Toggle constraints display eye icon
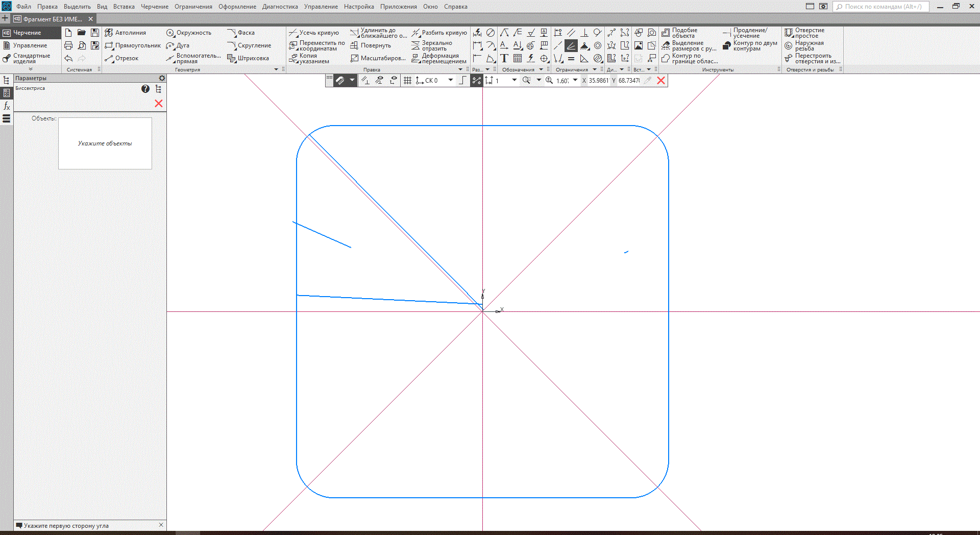Screen dimensions: 980x535 379,80
